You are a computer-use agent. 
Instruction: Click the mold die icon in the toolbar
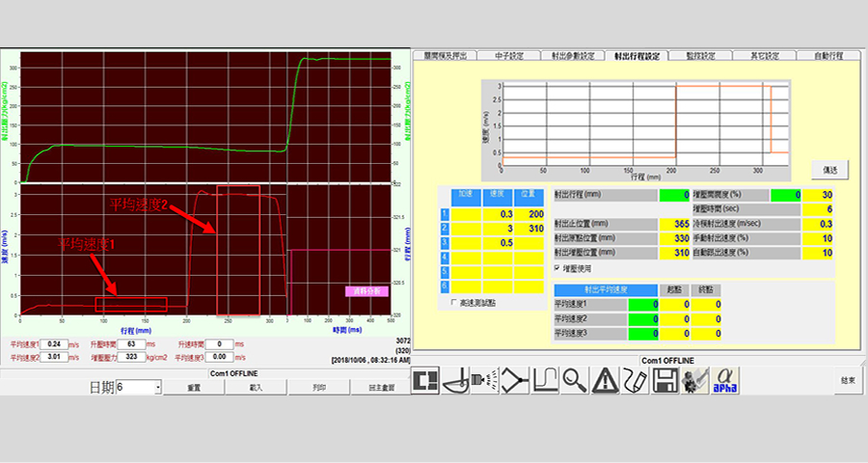click(x=427, y=381)
